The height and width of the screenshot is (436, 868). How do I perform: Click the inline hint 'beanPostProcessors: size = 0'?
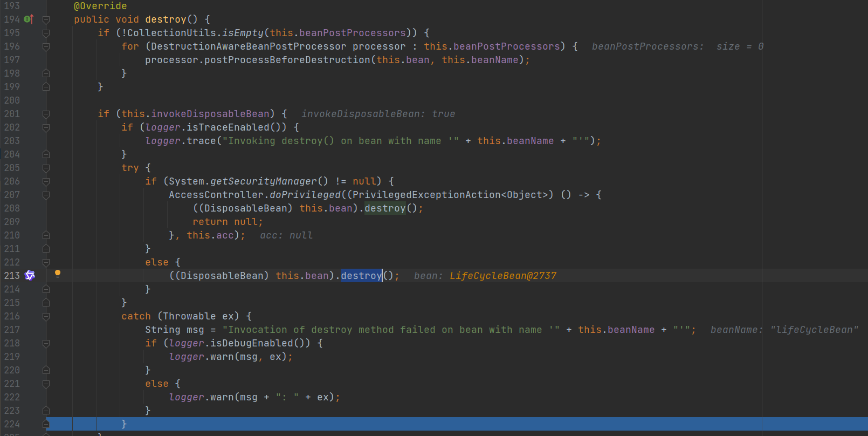pyautogui.click(x=677, y=46)
